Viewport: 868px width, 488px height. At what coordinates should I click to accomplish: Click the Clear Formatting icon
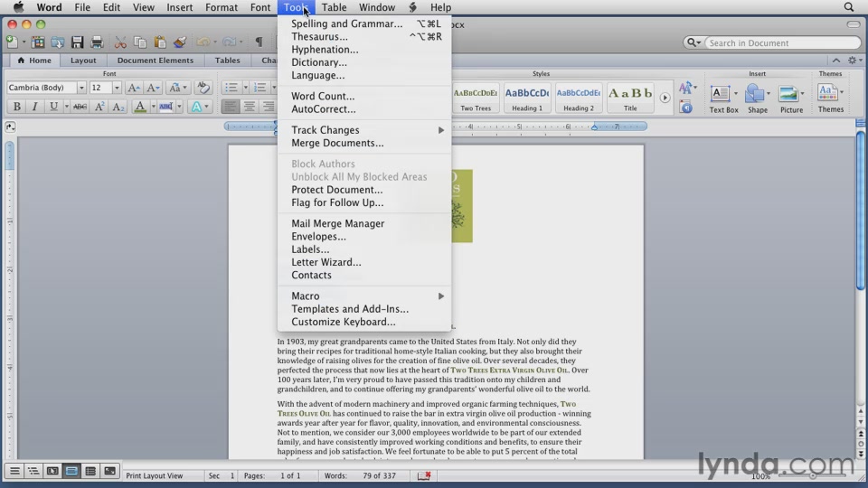click(x=203, y=88)
